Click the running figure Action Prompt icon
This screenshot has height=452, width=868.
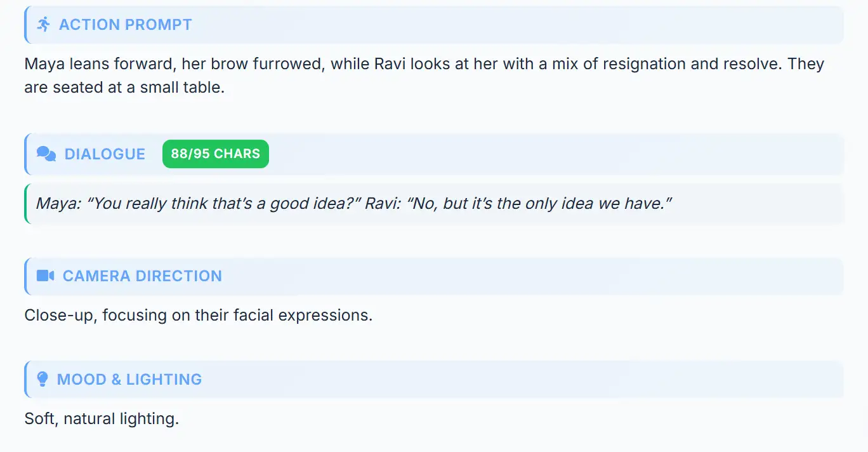click(x=43, y=24)
